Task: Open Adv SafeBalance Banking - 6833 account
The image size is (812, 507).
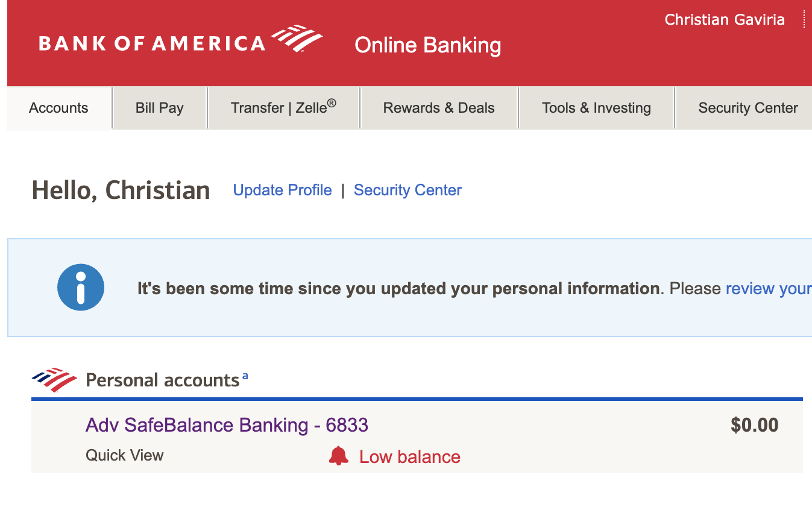Action: (x=227, y=425)
